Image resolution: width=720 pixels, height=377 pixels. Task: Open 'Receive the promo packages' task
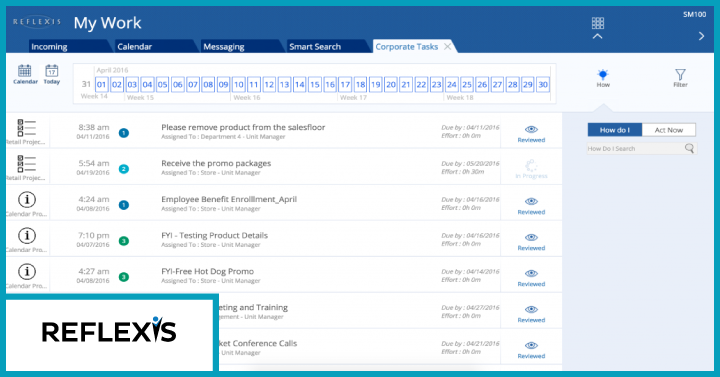click(x=216, y=163)
